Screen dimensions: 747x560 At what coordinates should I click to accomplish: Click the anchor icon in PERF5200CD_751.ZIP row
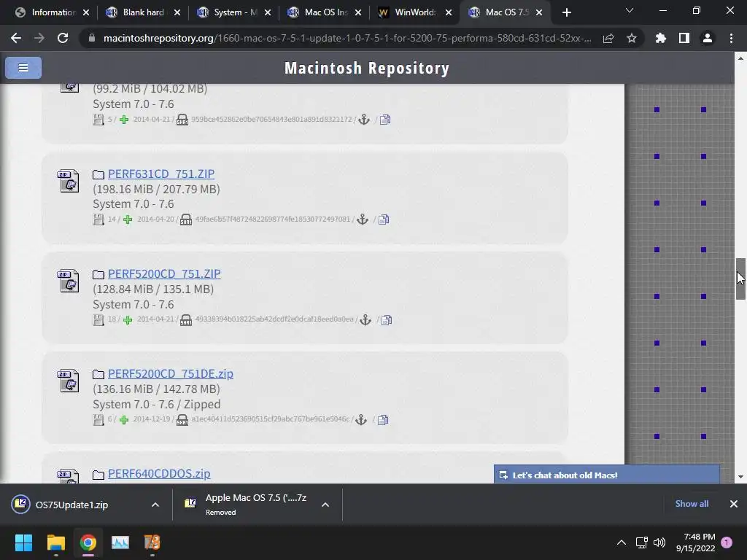coord(365,319)
